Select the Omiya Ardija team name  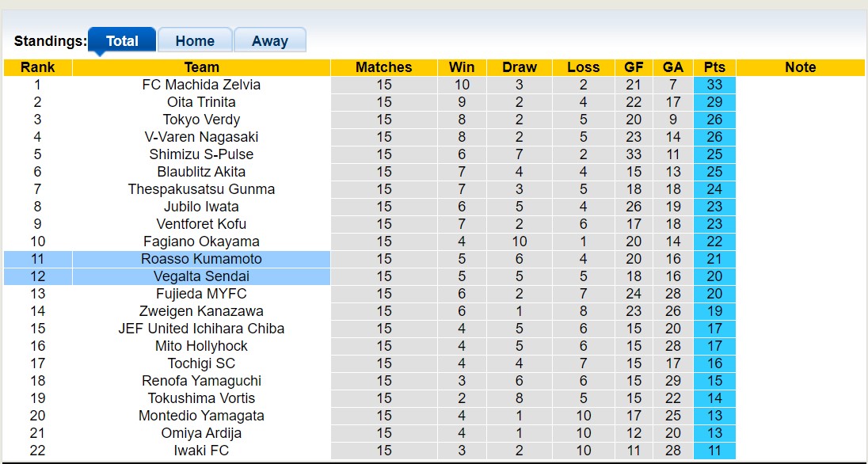pos(201,433)
